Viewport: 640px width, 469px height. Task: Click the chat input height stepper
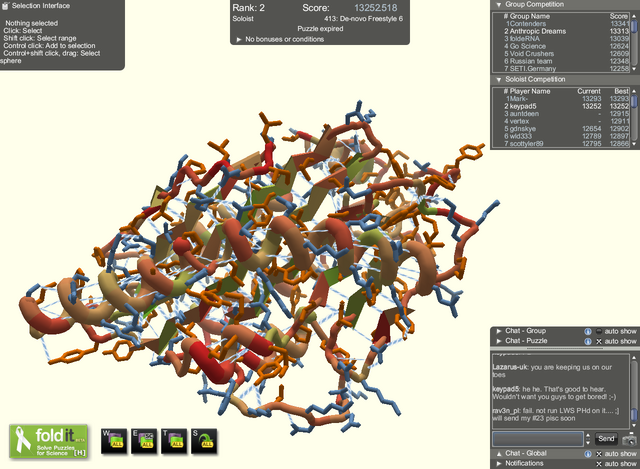click(x=588, y=439)
